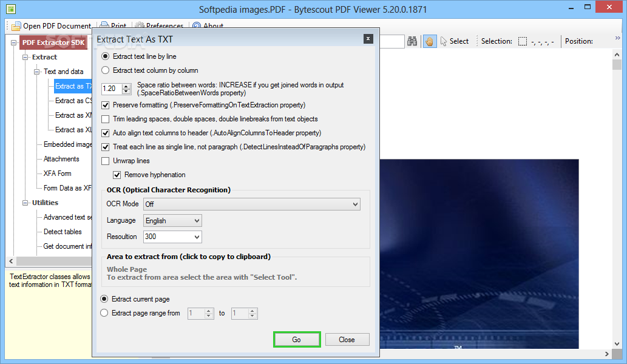Select Extract as TXT tree item

[73, 86]
